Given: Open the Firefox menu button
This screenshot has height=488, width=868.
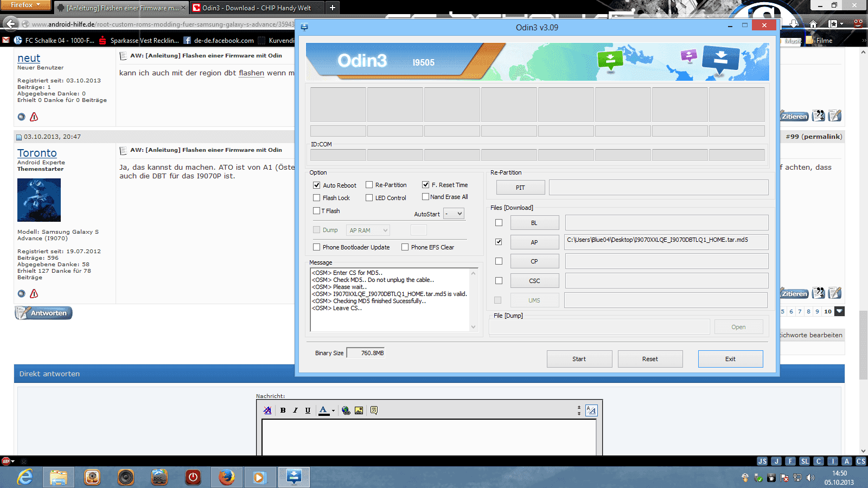Looking at the screenshot, I should click(25, 5).
